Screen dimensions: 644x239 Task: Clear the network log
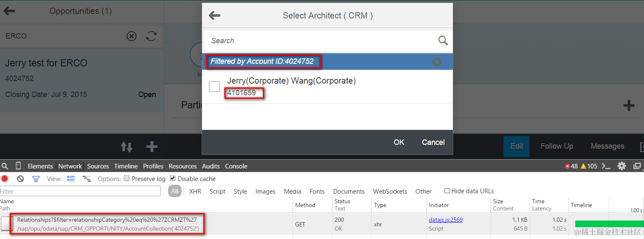[20, 179]
